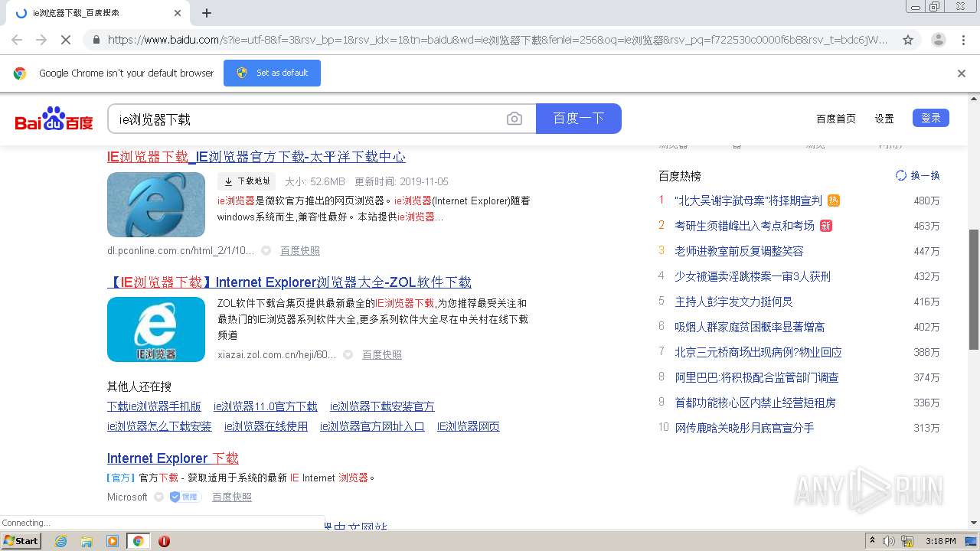The height and width of the screenshot is (551, 980).
Task: Open Internet Explorer浏览器大全-ZOL软件下载 result
Action: 289,282
